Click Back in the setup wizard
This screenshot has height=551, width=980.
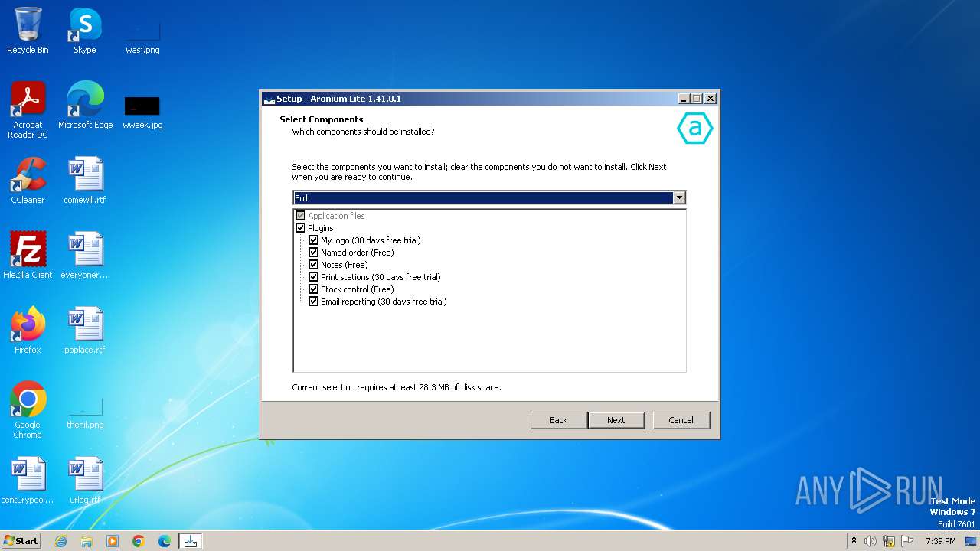coord(559,420)
